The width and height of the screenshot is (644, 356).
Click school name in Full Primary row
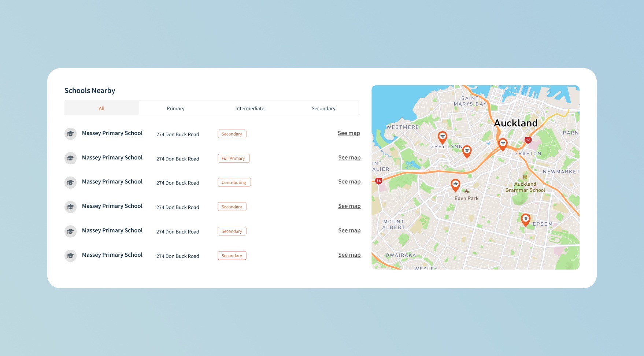pyautogui.click(x=112, y=157)
